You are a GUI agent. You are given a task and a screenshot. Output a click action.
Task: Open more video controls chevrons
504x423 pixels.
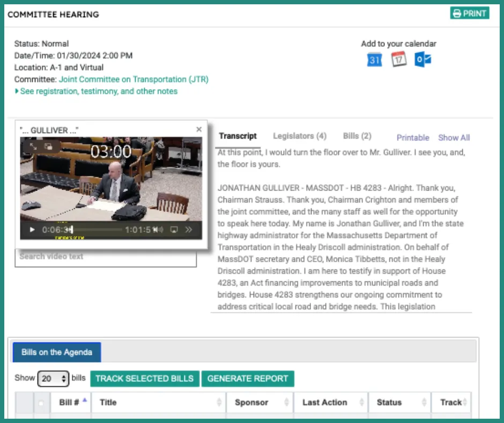189,230
